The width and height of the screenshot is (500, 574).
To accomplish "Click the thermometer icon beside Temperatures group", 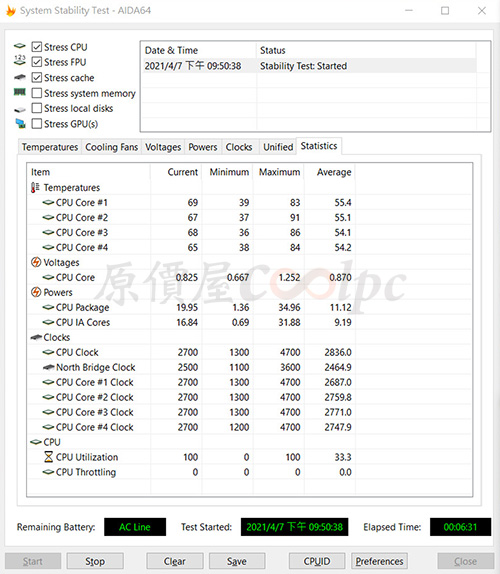I will tap(35, 187).
